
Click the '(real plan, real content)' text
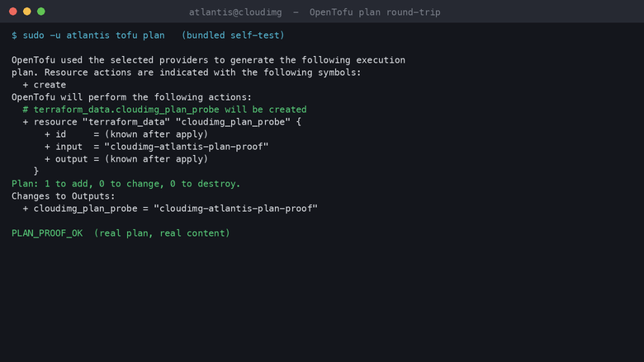click(162, 233)
